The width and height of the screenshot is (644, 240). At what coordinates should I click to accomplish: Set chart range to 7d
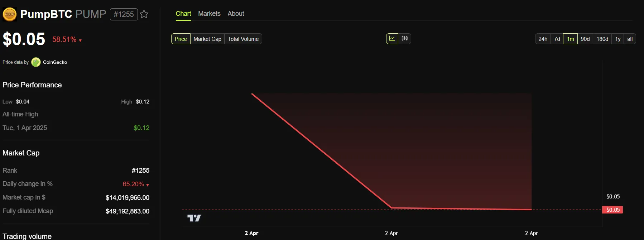tap(557, 39)
